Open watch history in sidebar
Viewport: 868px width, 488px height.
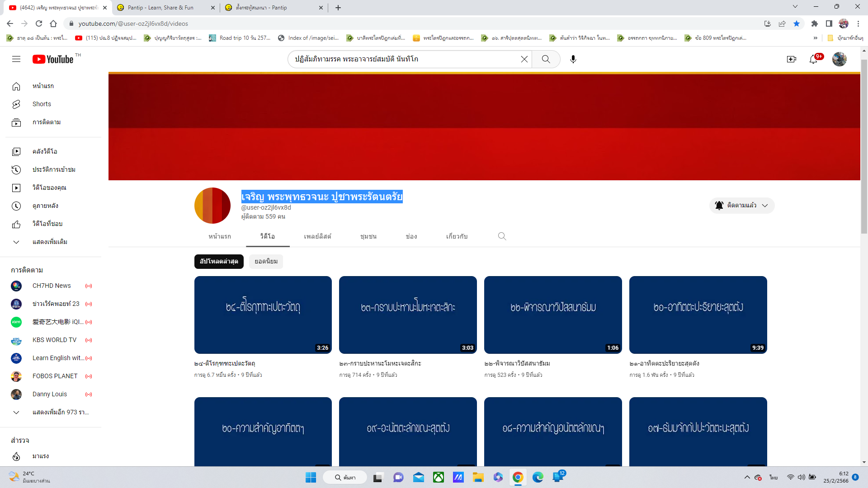[x=53, y=169]
